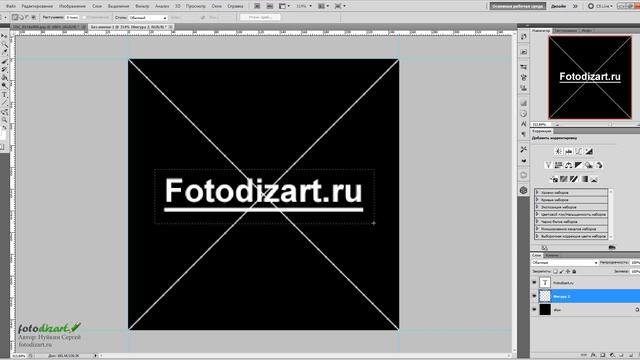Launch Mini Bridge from the application bar

point(270,6)
